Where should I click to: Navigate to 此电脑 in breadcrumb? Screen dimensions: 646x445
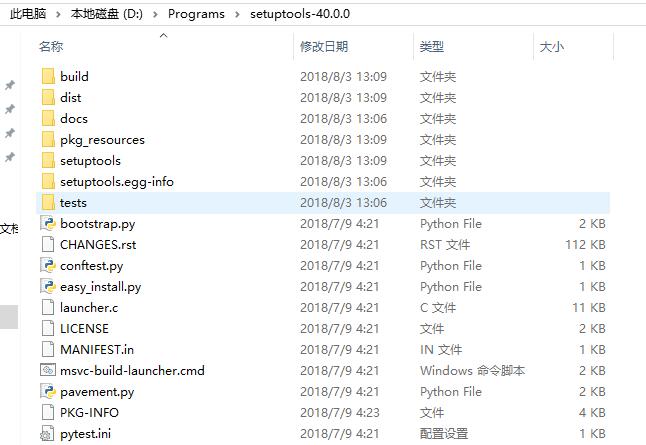pyautogui.click(x=28, y=14)
